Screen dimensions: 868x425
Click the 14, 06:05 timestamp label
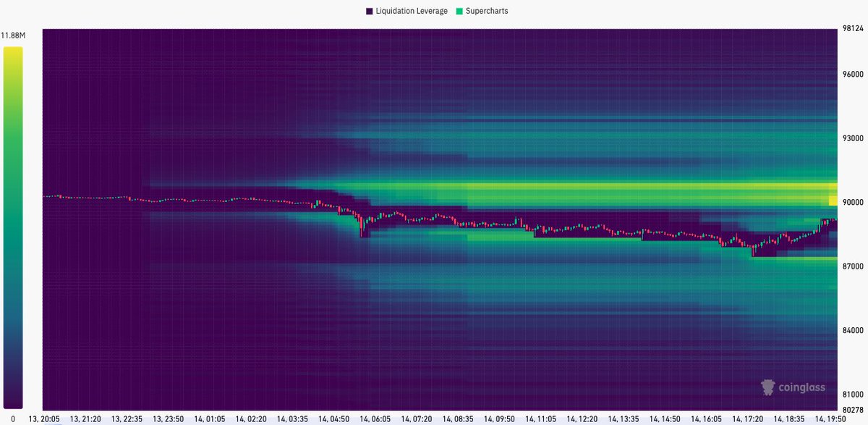coord(376,418)
